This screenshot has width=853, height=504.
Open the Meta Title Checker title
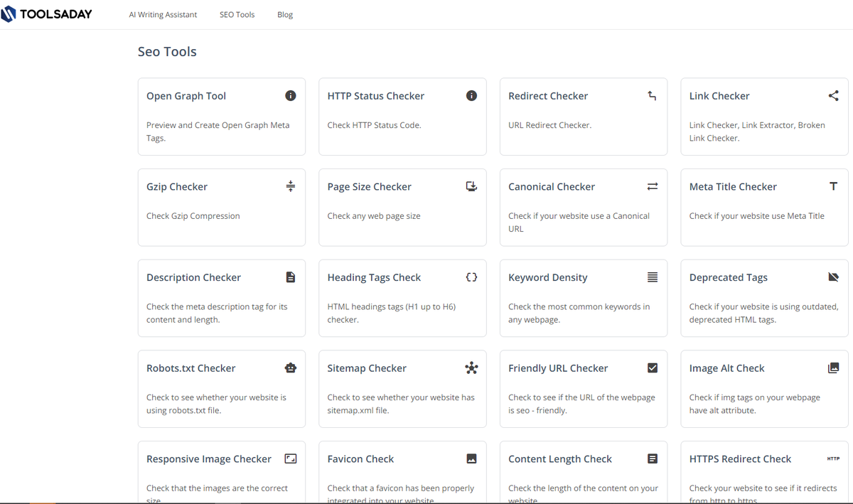pos(733,186)
